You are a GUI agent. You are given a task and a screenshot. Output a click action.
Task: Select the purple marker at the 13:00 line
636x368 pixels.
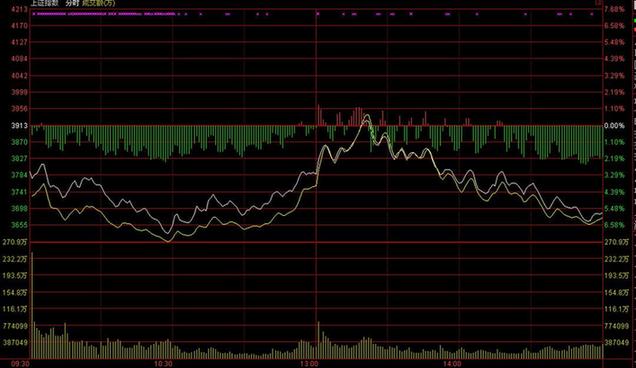[x=318, y=14]
